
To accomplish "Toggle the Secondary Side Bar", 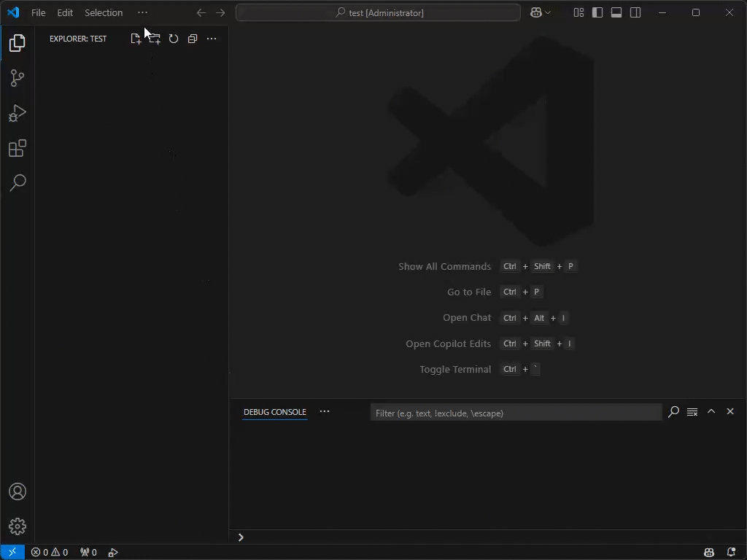I will coord(635,12).
